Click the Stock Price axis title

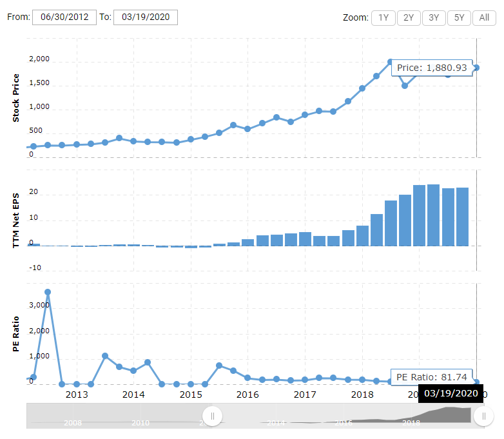click(15, 98)
